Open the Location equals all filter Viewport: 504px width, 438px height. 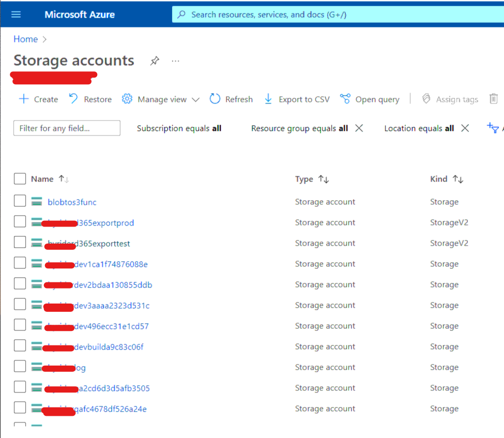coord(419,128)
